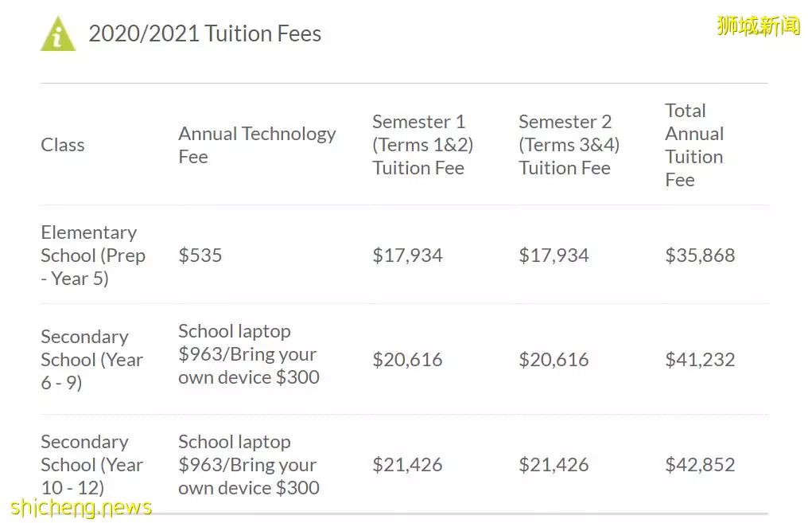Click the $35,868 total annual fee
The height and width of the screenshot is (523, 812).
[x=700, y=255]
